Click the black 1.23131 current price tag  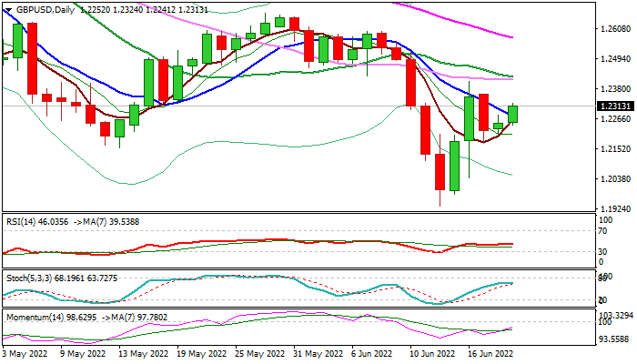tap(615, 106)
